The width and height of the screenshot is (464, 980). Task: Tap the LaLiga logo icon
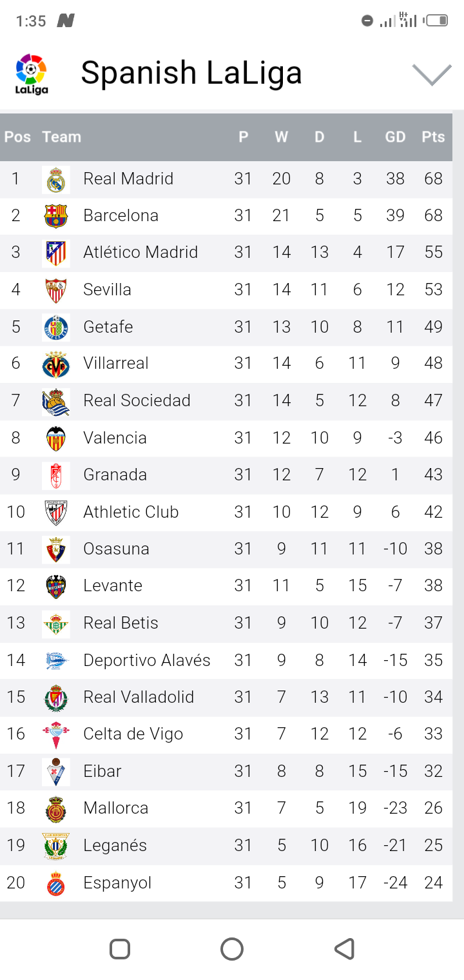(x=32, y=73)
